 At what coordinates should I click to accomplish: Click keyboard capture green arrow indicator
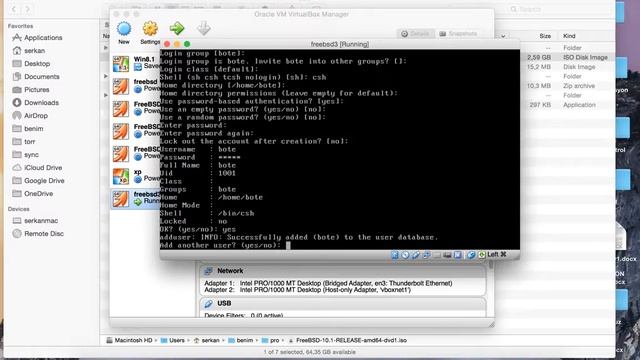[x=482, y=255]
